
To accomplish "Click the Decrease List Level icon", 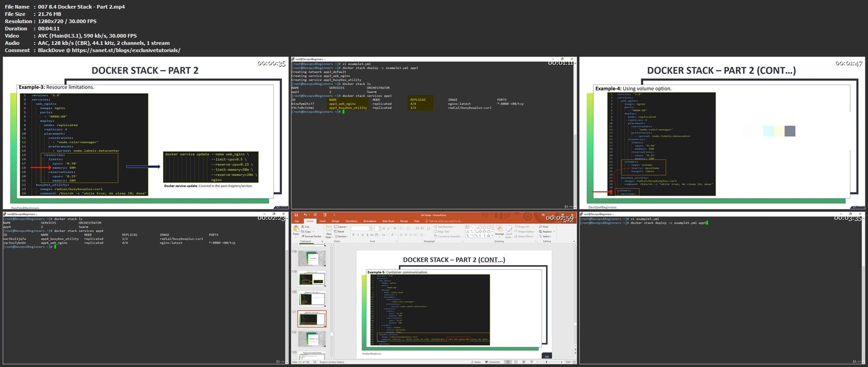I will click(417, 228).
